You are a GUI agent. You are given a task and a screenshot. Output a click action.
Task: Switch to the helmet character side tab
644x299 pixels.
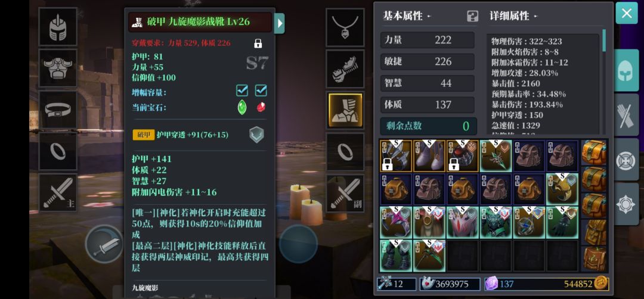(x=626, y=70)
